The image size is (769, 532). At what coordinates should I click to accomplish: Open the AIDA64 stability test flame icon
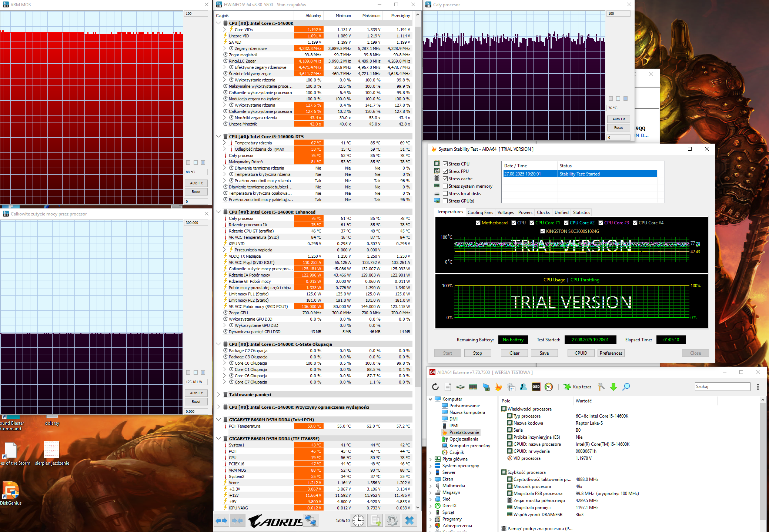[498, 387]
